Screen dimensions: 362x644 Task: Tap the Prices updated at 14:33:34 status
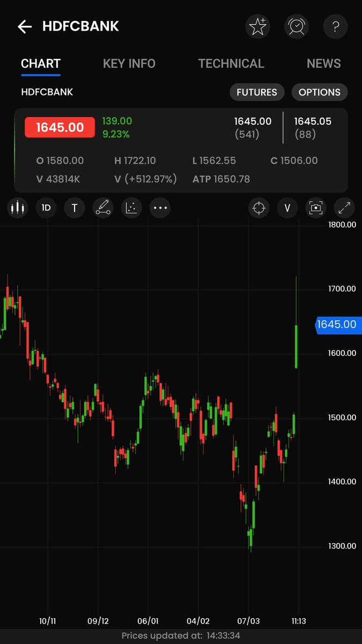181,636
